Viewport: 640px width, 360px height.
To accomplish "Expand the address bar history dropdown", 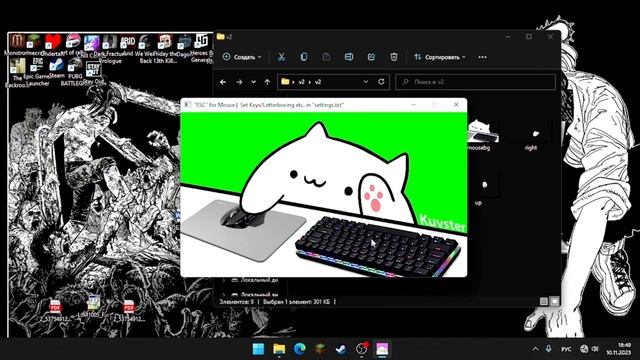I will tap(366, 82).
